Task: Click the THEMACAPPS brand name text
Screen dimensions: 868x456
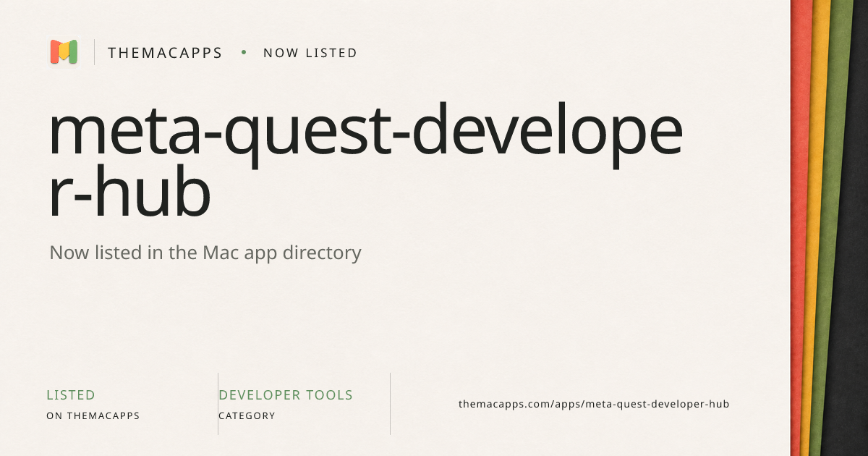Action: [x=165, y=53]
